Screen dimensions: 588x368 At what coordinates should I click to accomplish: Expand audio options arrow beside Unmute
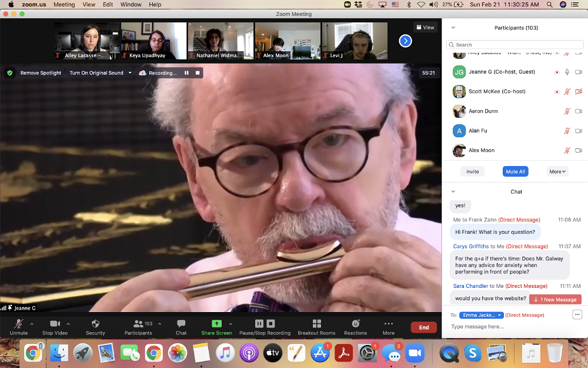(32, 323)
